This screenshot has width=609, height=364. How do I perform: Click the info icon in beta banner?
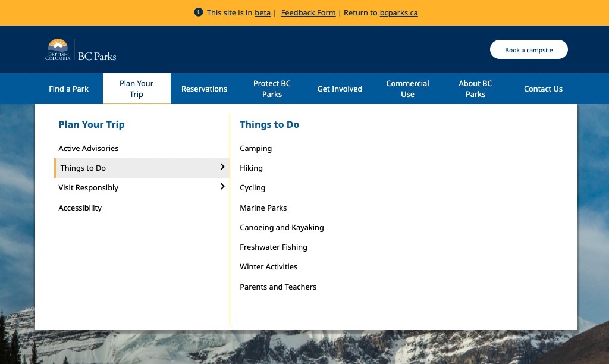(199, 12)
